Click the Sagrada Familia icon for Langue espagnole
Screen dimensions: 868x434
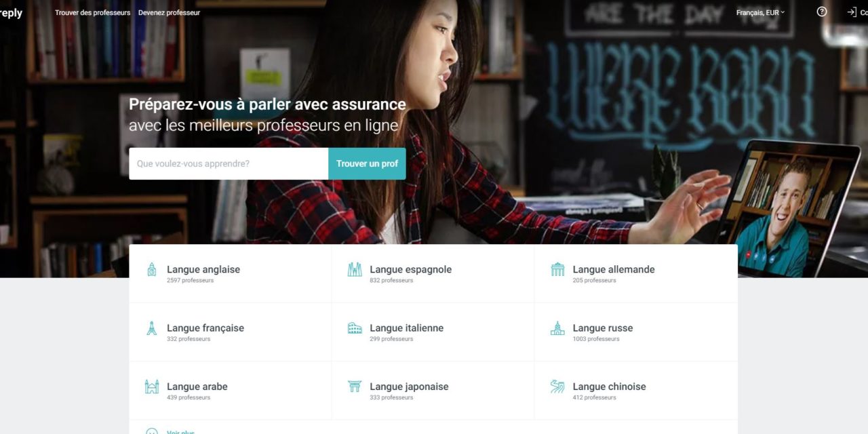click(355, 269)
